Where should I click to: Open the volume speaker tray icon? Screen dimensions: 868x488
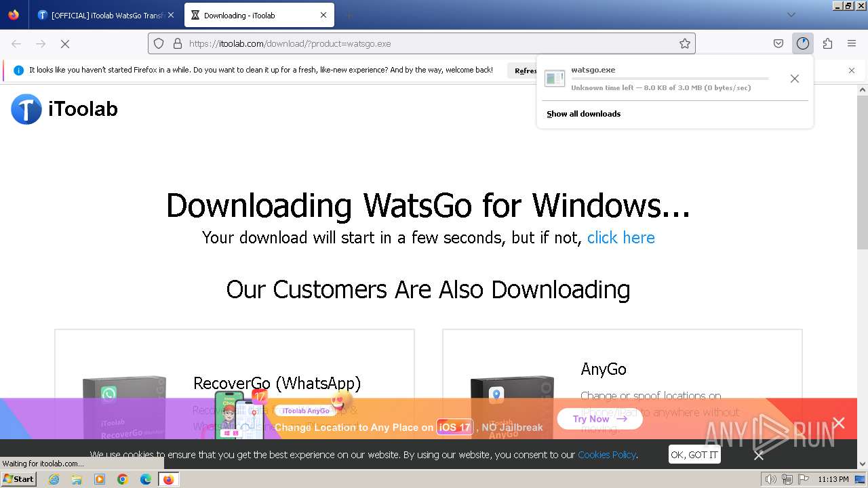click(771, 479)
